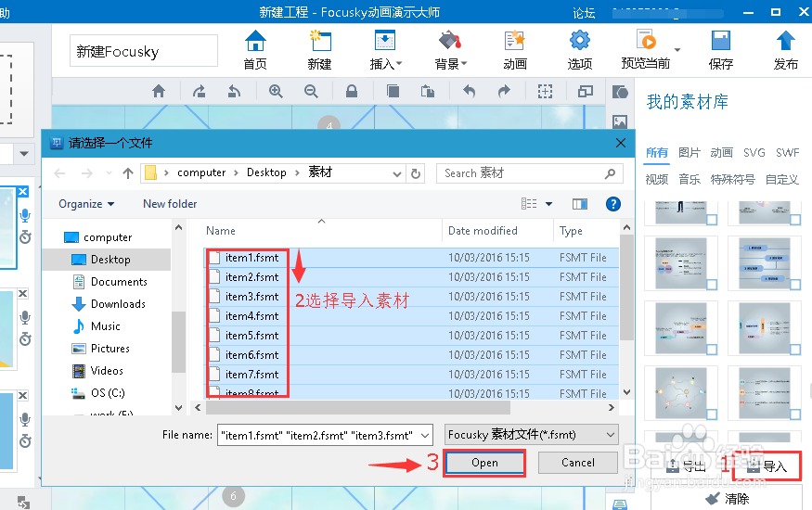Switch to the 视频 materials tab
Image resolution: width=812 pixels, height=510 pixels.
pos(657,180)
